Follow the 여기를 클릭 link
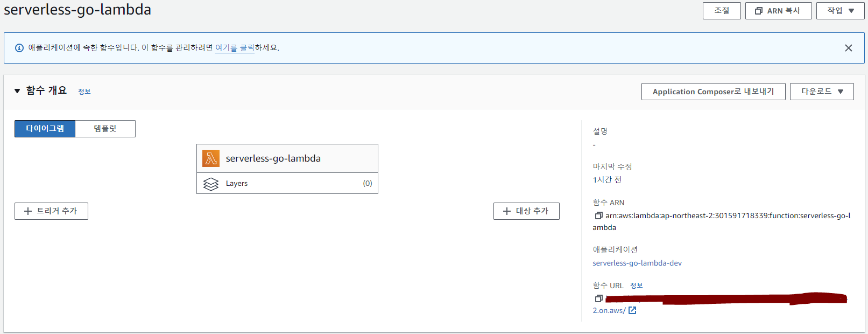This screenshot has width=868, height=334. pos(235,48)
